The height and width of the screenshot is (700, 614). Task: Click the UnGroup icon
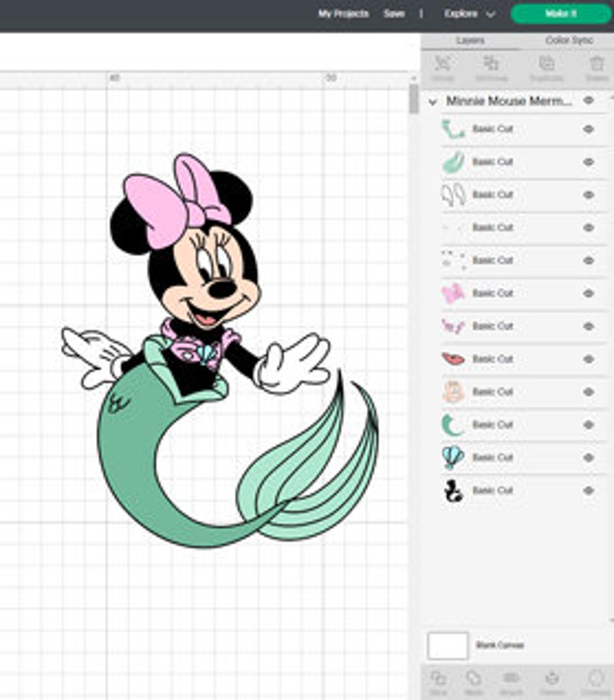pyautogui.click(x=491, y=65)
